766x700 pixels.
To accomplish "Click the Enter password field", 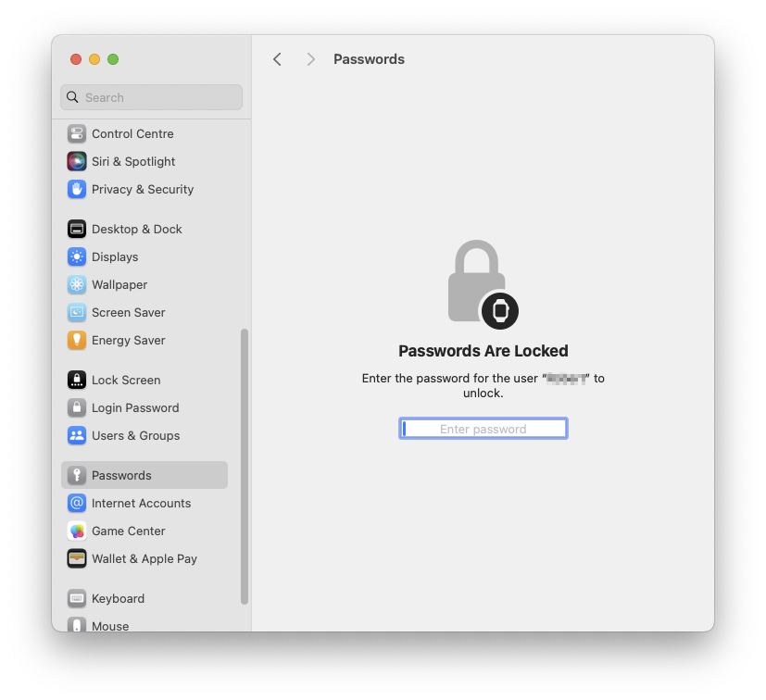I will click(x=483, y=429).
